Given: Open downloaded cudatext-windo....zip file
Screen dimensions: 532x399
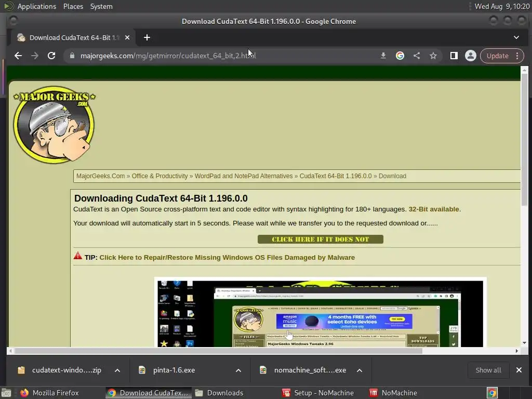Looking at the screenshot, I should [x=60, y=370].
